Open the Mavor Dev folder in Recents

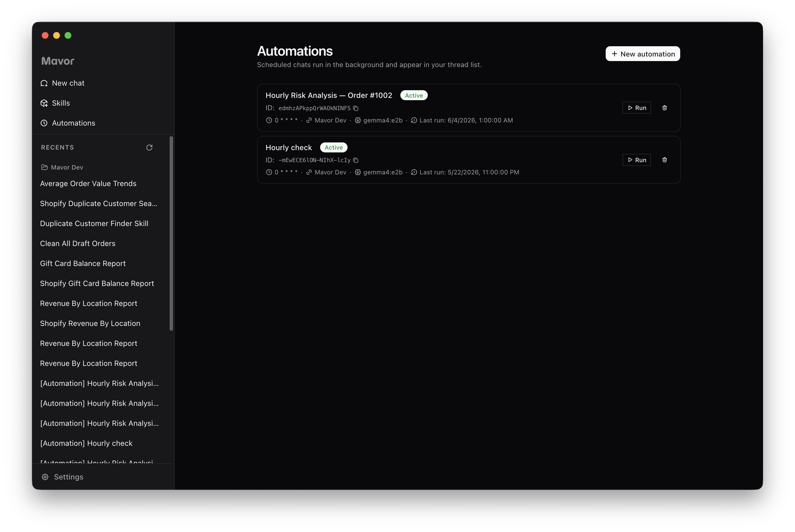click(62, 167)
